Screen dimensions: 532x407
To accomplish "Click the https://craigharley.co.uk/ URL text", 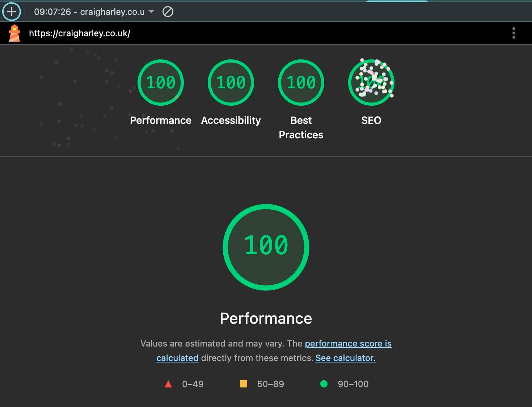I will (x=80, y=33).
